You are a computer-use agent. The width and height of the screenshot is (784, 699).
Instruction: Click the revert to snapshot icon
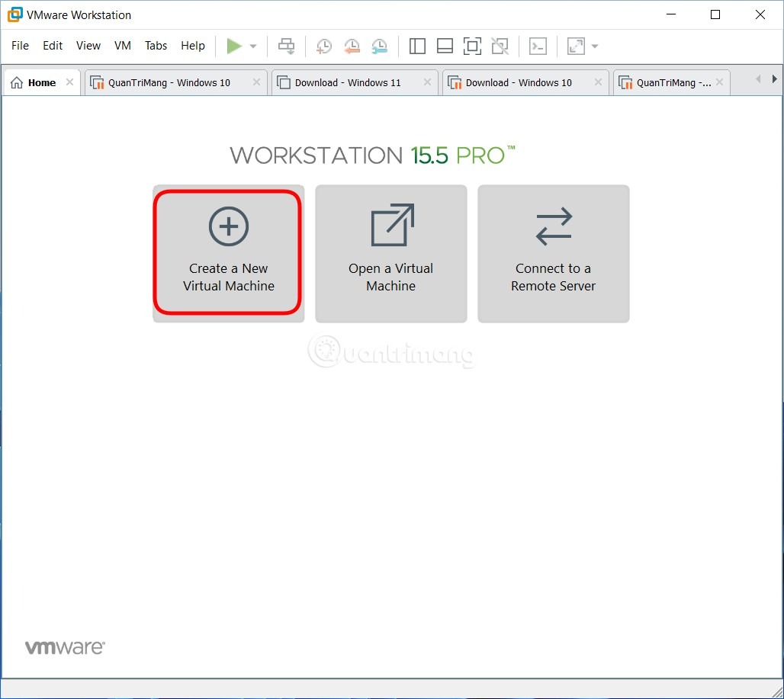[x=352, y=46]
